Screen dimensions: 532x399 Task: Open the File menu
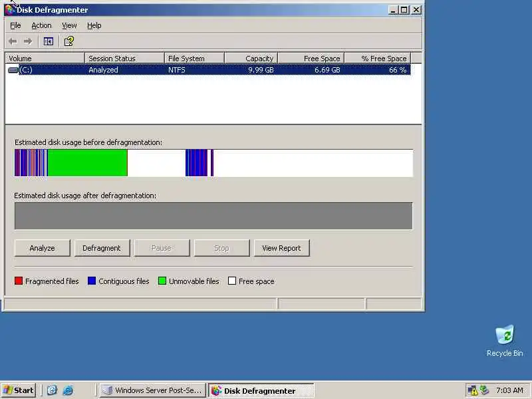click(x=15, y=25)
